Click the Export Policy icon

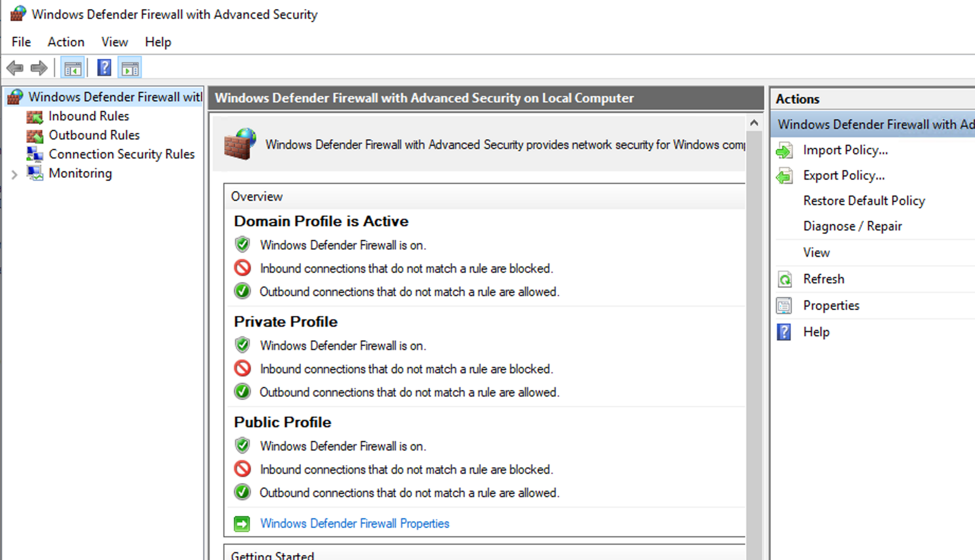point(784,176)
